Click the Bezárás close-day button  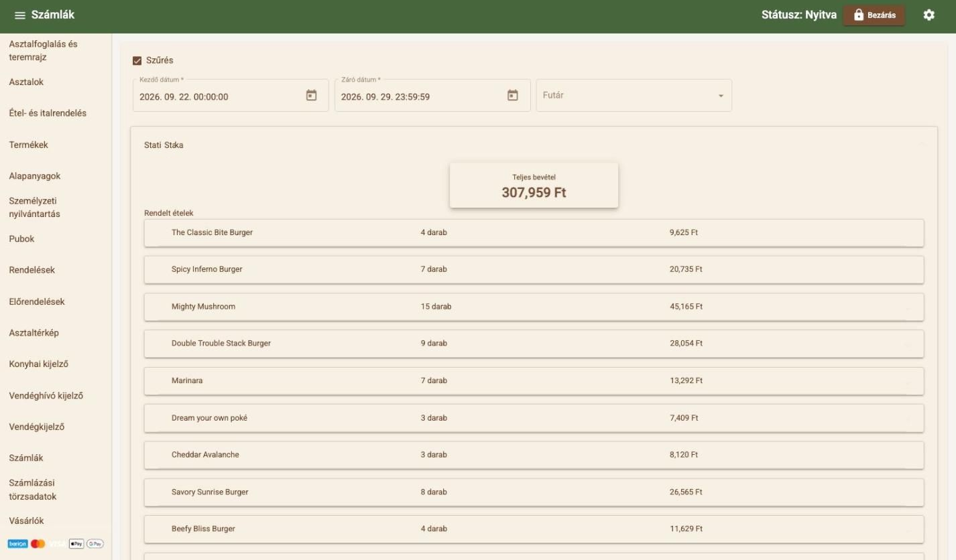(x=874, y=15)
